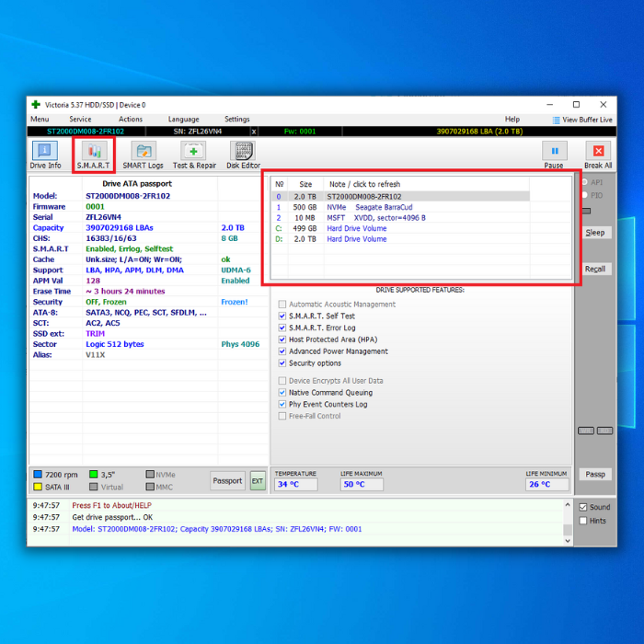
Task: Click the Life Minimum 26 °C field
Action: (x=547, y=485)
